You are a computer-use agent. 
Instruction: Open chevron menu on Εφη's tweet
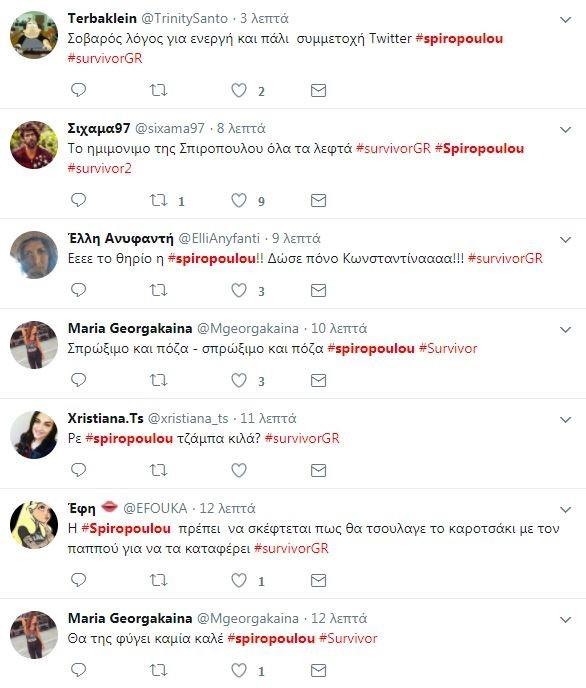tap(565, 509)
